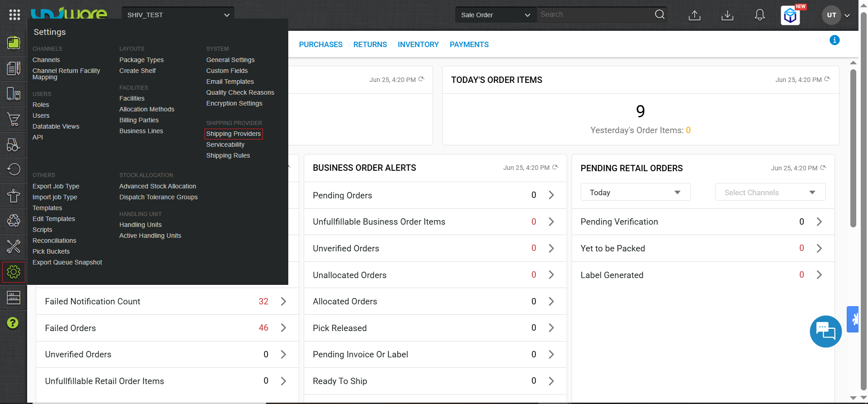Open Channels settings link
This screenshot has height=404, width=868.
[46, 60]
